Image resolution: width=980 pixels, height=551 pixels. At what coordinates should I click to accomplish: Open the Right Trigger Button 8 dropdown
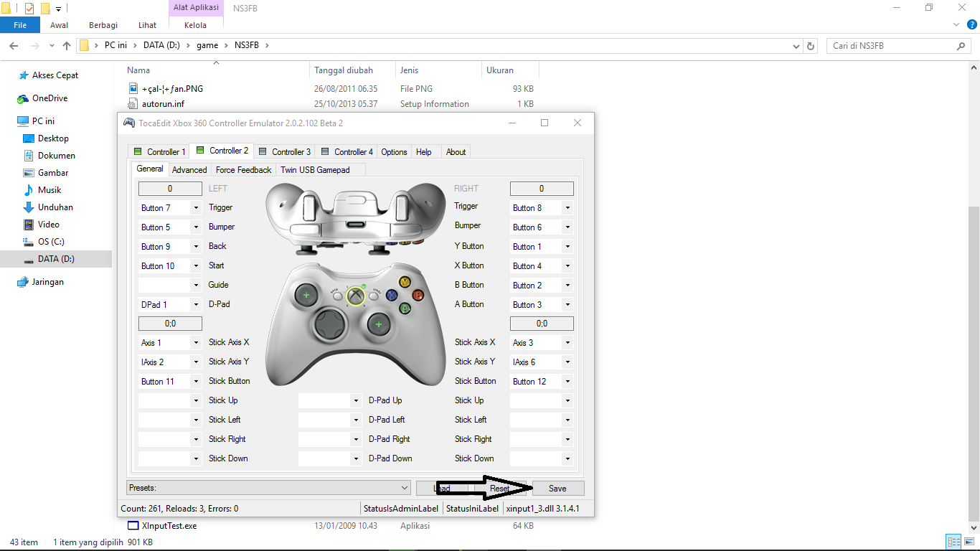[x=567, y=208]
